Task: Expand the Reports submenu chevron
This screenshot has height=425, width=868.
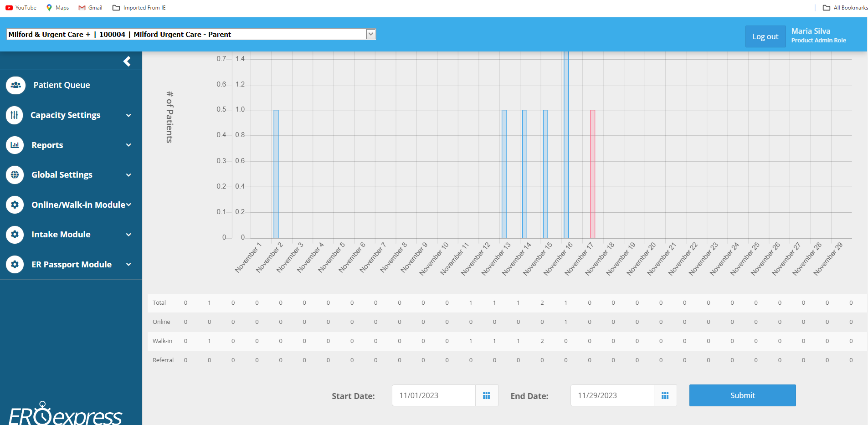Action: coord(128,145)
